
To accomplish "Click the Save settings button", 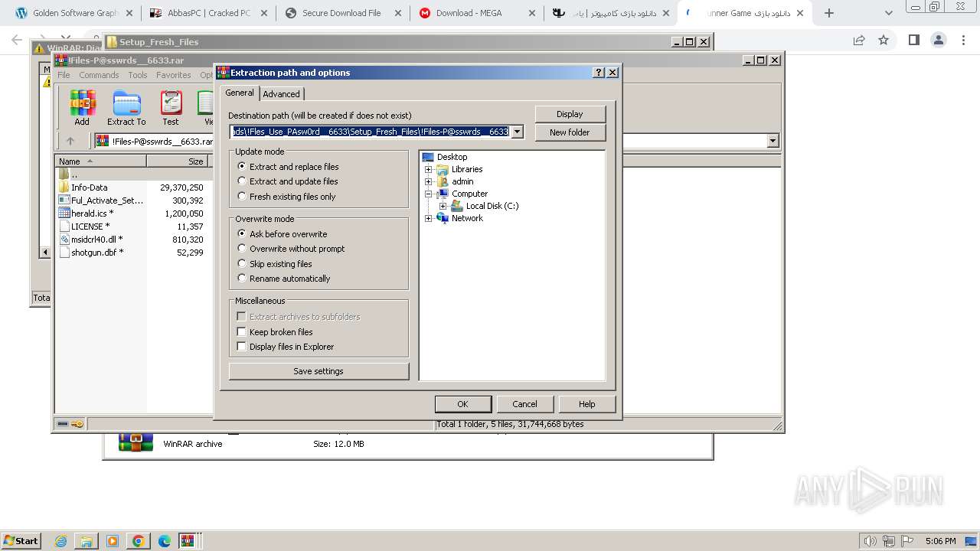I will coord(318,371).
